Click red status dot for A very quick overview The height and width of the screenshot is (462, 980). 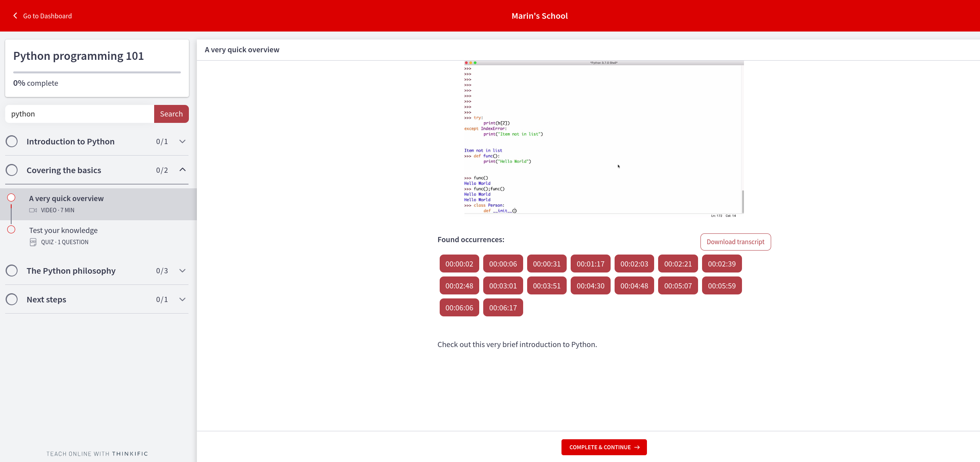click(x=11, y=198)
